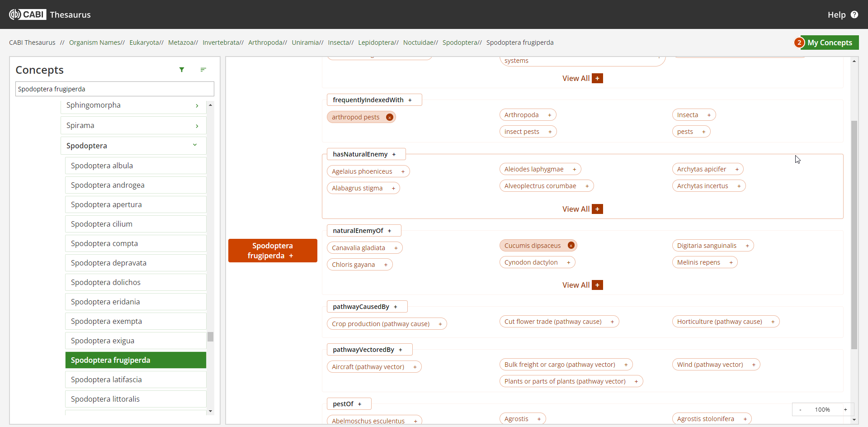Click the main content vertical scrollbar
The image size is (868, 427).
coord(854,235)
